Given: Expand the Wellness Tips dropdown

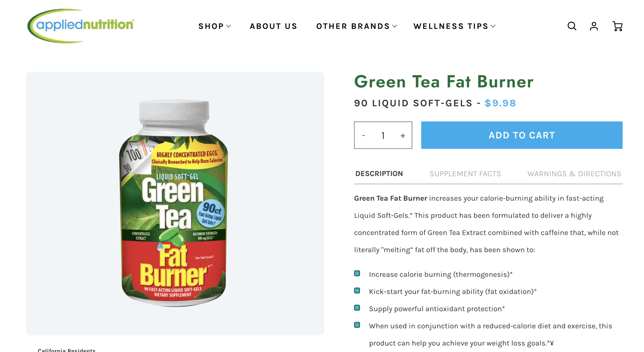Looking at the screenshot, I should click(454, 26).
